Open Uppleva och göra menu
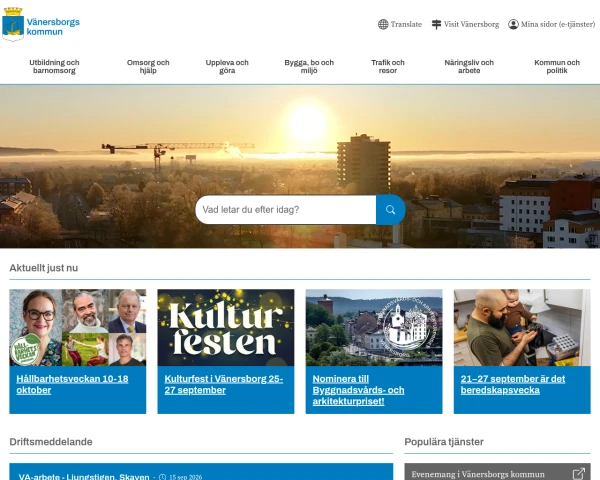This screenshot has width=600, height=480. tap(227, 67)
